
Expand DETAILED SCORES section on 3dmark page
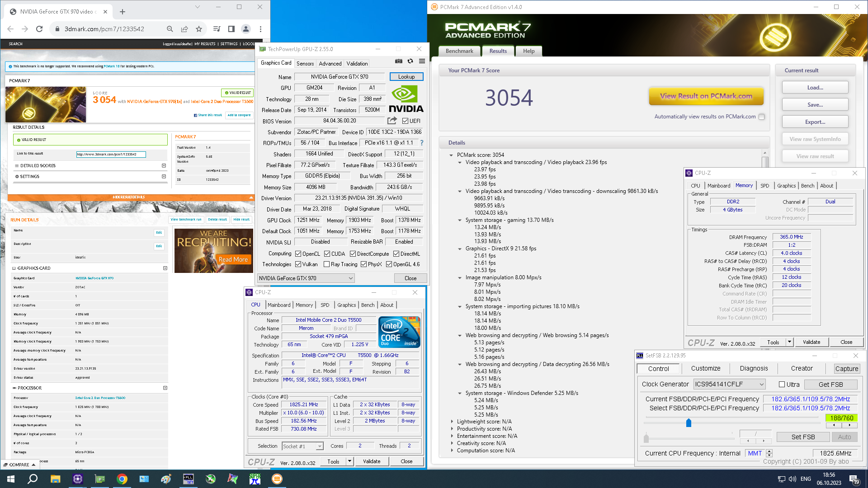164,166
